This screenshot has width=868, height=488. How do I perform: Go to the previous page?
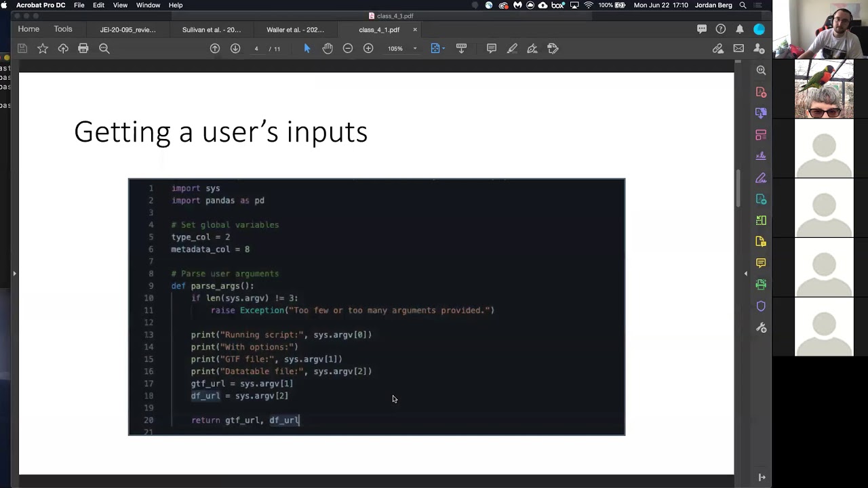click(x=215, y=48)
